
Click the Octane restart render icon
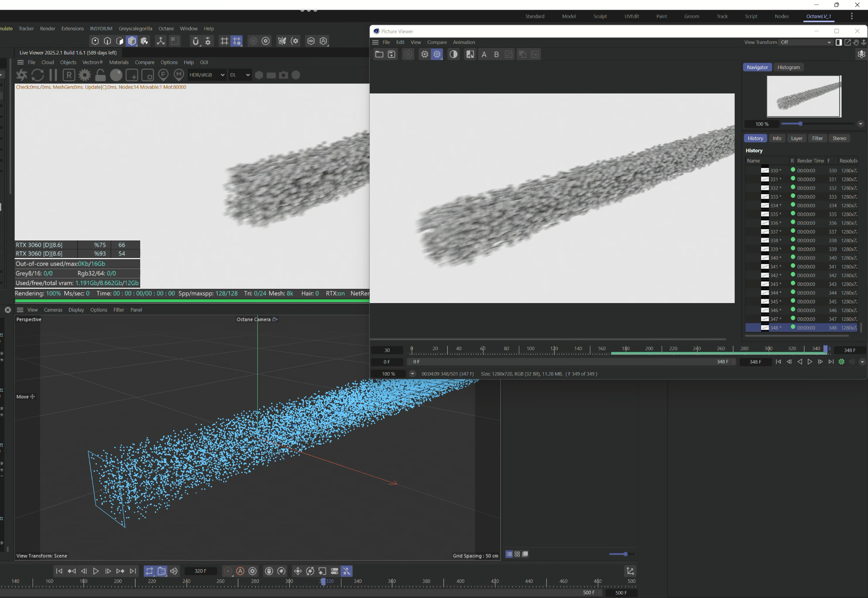[x=37, y=75]
